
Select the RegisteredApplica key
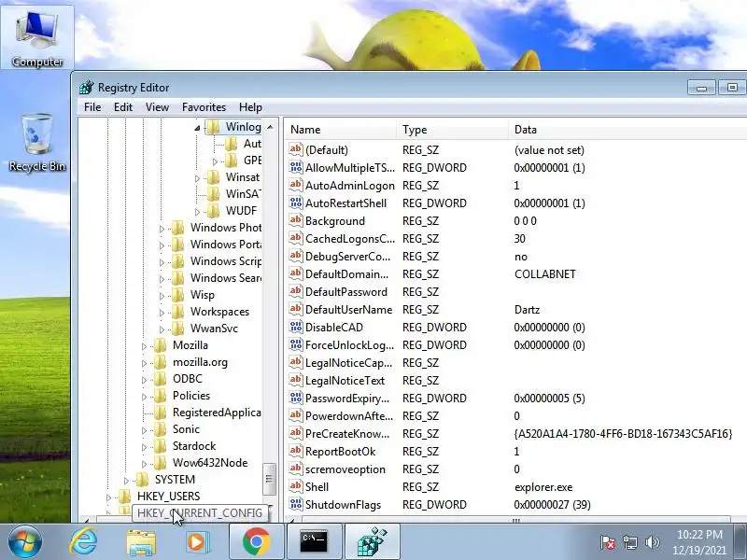pos(217,413)
